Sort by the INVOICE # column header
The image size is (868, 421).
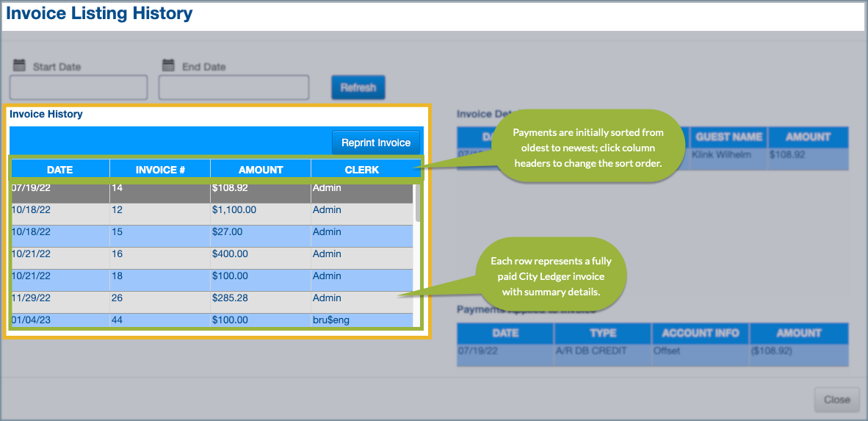tap(160, 170)
